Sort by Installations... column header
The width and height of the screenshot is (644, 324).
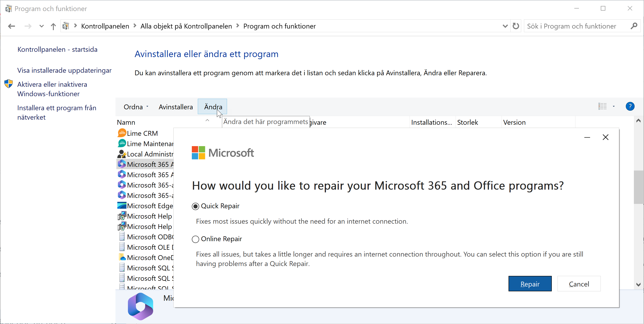[431, 122]
